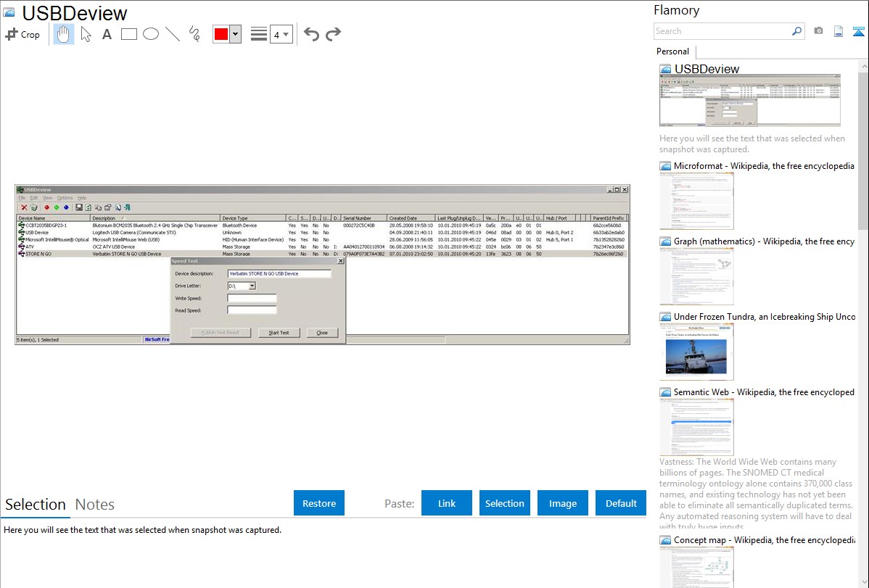Open the USBDeview snapshot thumbnail
This screenshot has width=869, height=588.
tap(750, 100)
